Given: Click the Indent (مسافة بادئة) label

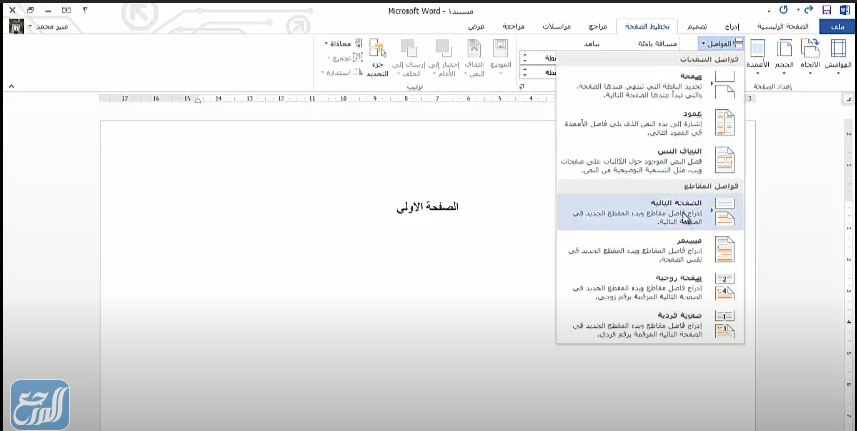Looking at the screenshot, I should coord(658,44).
